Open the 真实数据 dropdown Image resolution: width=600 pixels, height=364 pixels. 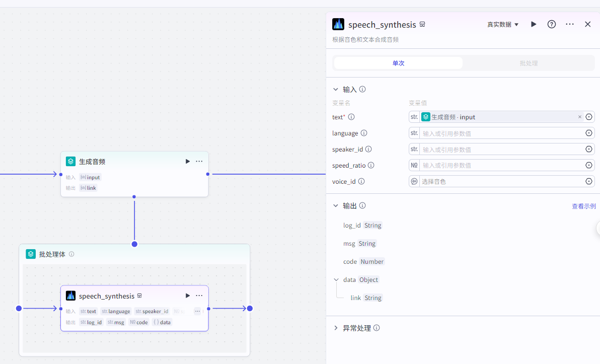[502, 24]
